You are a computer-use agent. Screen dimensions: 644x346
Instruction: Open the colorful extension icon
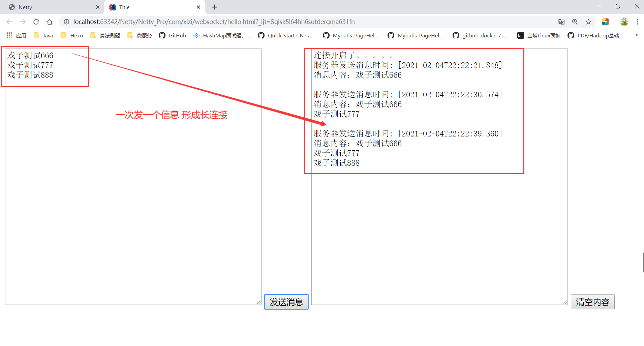coord(605,22)
